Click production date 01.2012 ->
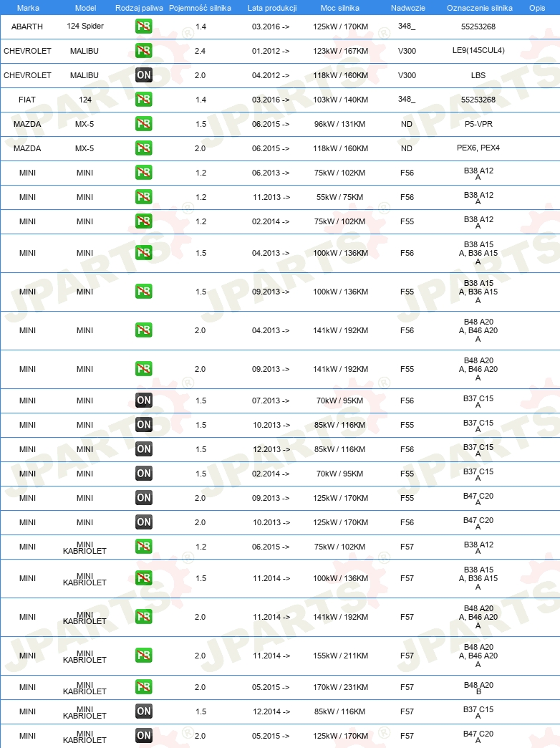Screen dimensions: 560x748 (x=271, y=51)
